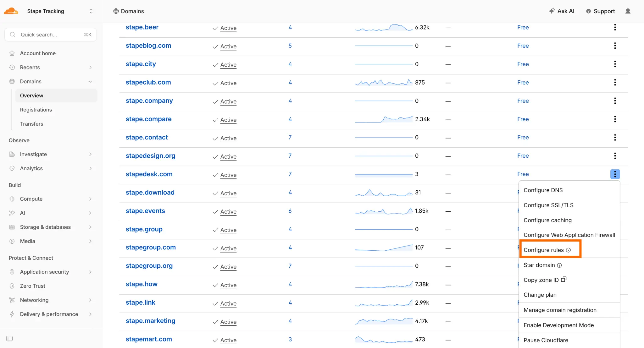Image resolution: width=644 pixels, height=348 pixels.
Task: Click the Account home house icon
Action: click(12, 53)
